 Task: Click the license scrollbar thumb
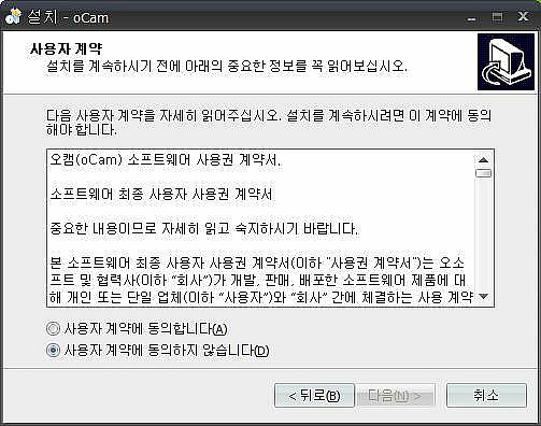tap(483, 173)
